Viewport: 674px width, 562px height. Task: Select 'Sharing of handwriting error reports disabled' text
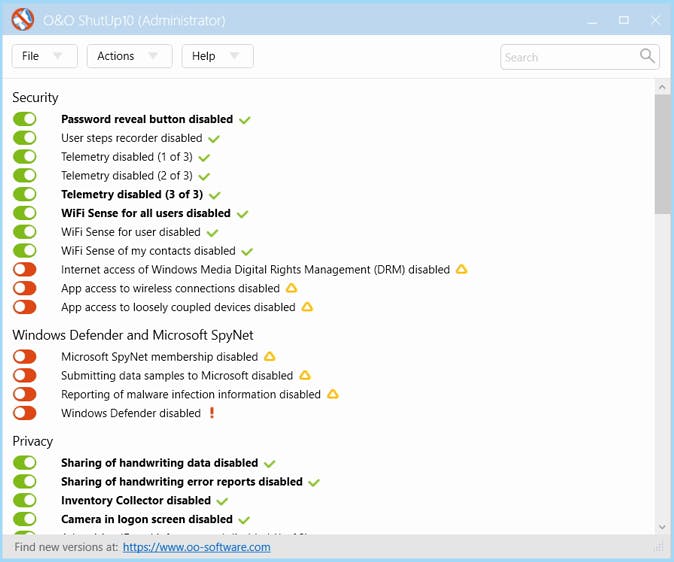coord(182,482)
